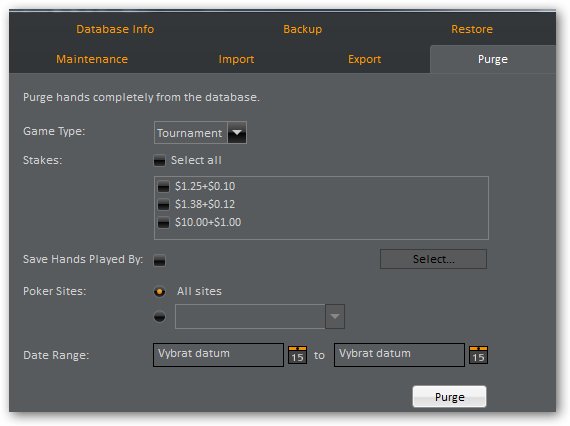Open the end date calendar icon
This screenshot has width=570, height=426.
tap(478, 355)
